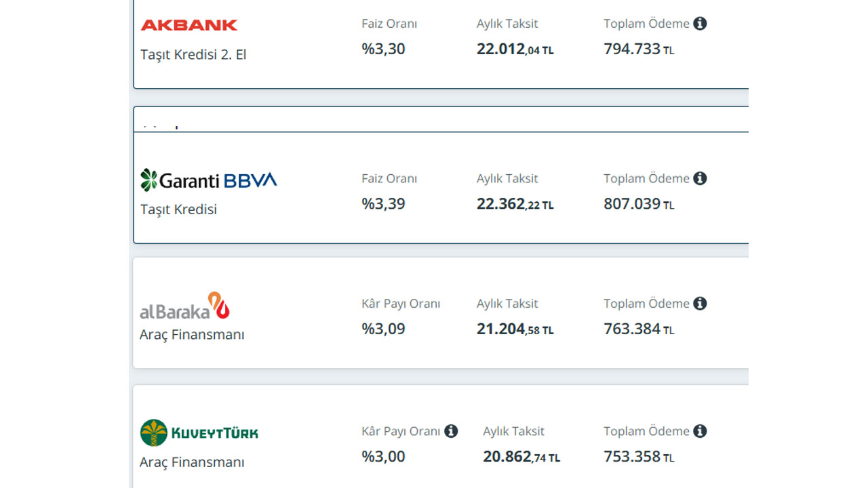The height and width of the screenshot is (488, 868).
Task: Click the Garanti BBVA logo
Action: (x=208, y=180)
